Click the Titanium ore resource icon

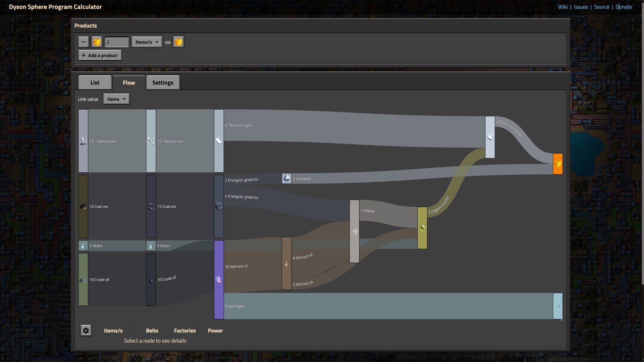pos(83,140)
